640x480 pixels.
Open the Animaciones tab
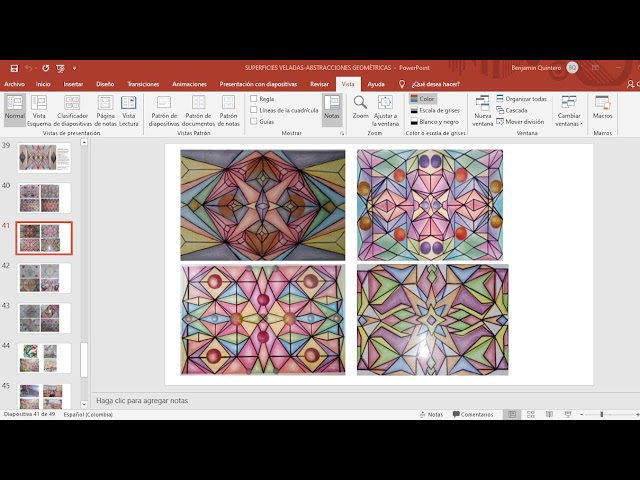click(x=189, y=84)
